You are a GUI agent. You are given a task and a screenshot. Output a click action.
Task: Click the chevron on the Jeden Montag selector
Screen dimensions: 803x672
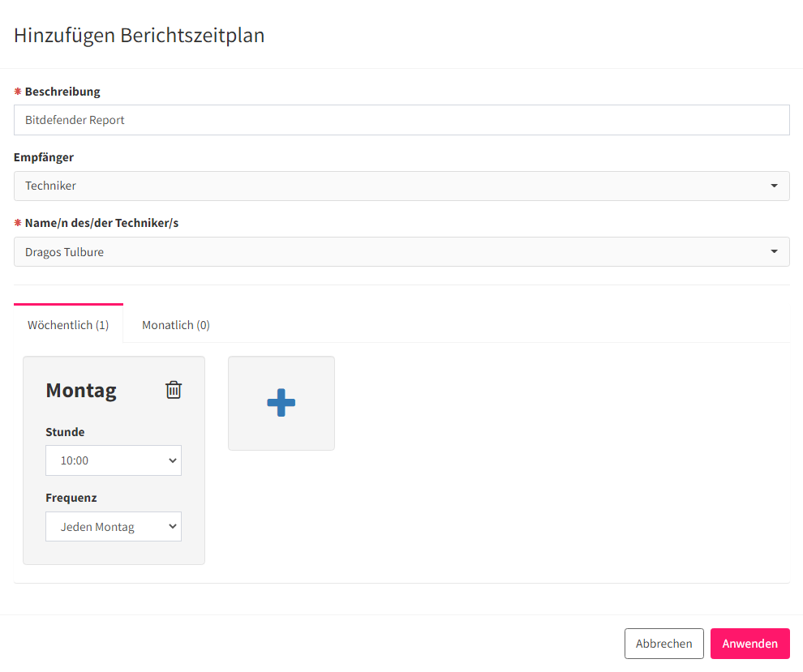pyautogui.click(x=173, y=526)
